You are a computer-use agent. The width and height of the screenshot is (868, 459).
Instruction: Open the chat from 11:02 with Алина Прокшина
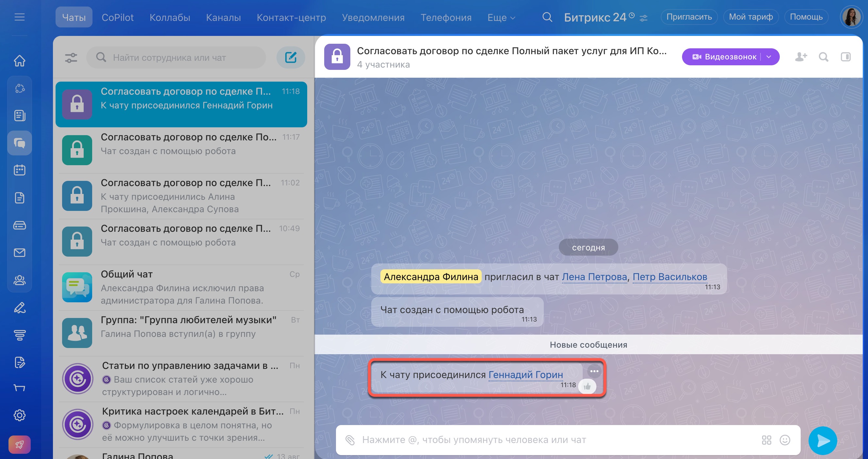point(181,196)
